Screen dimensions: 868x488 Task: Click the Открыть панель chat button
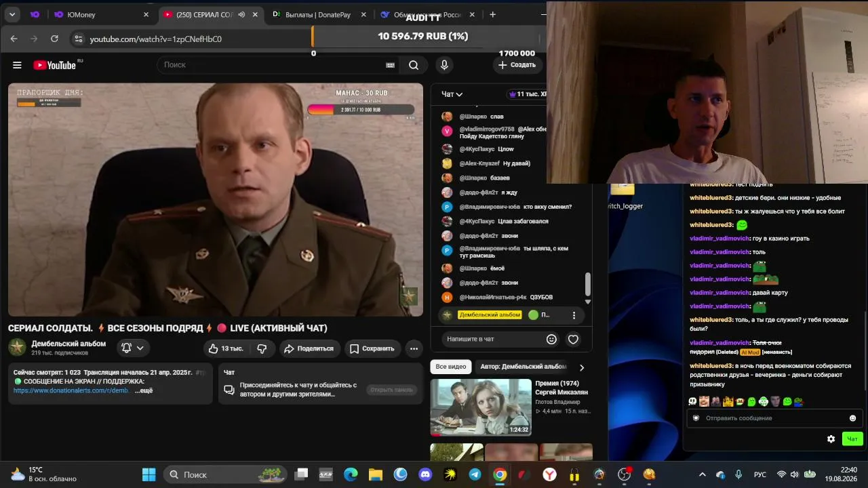point(391,390)
